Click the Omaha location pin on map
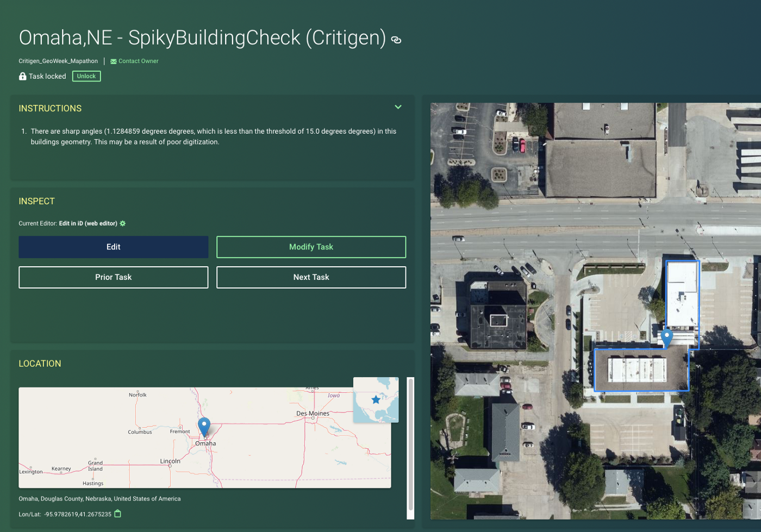 click(204, 427)
